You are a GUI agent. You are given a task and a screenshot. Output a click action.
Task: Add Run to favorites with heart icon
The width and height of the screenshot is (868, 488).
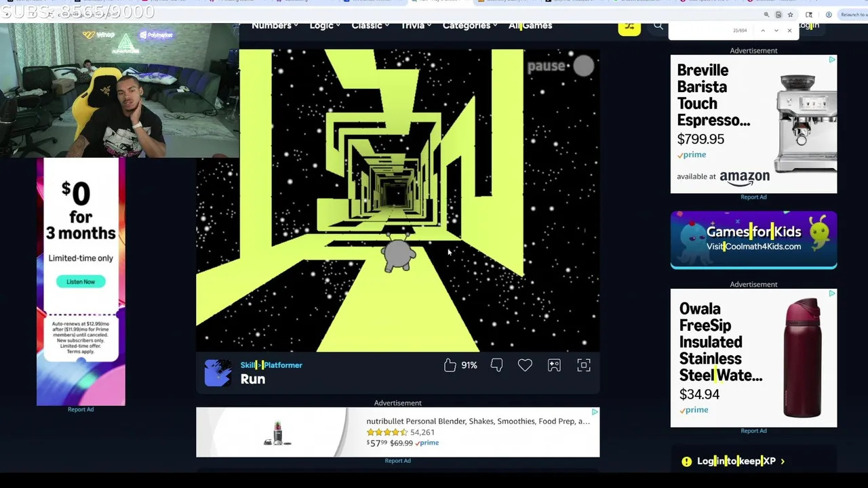525,365
